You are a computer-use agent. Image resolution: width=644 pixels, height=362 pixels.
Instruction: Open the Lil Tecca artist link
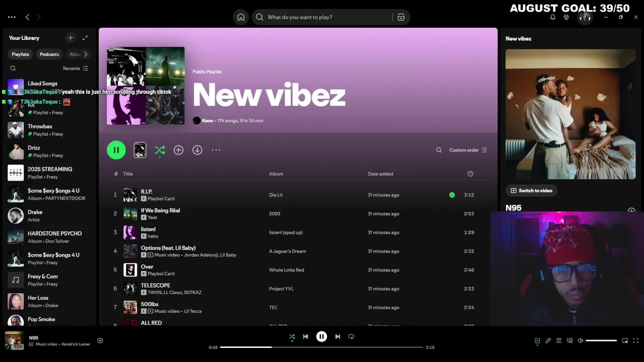tap(193, 311)
